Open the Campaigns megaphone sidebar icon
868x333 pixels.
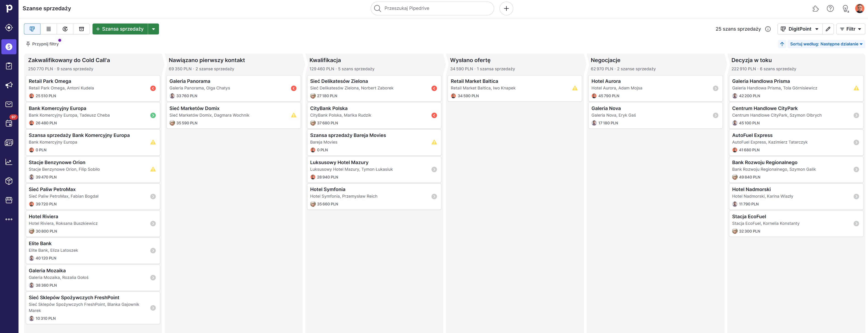[9, 85]
